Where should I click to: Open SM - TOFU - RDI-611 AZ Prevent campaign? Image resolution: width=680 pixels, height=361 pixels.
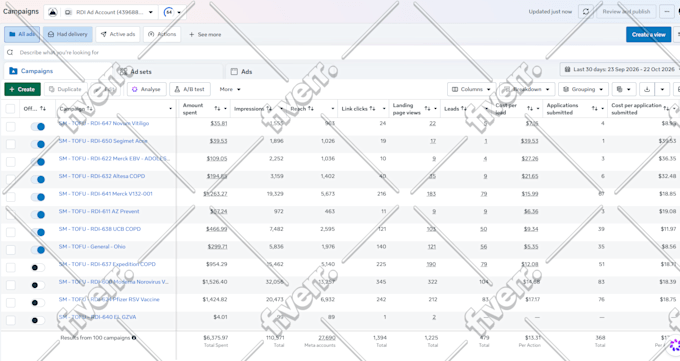click(x=99, y=211)
